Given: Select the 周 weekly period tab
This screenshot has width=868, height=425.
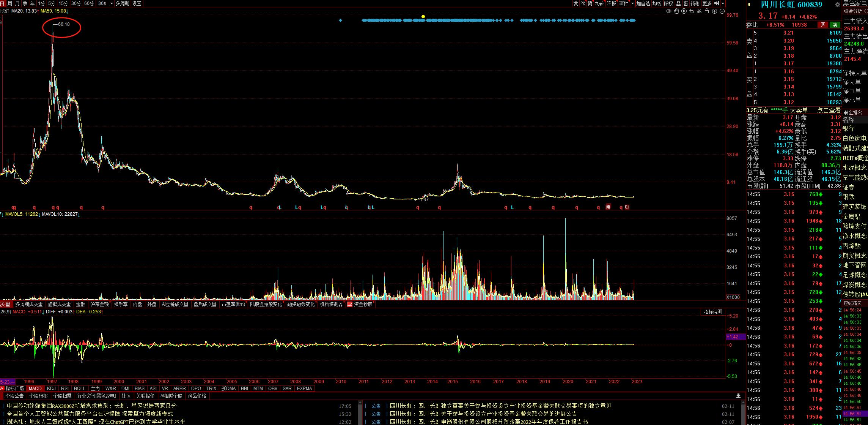Looking at the screenshot, I should pyautogui.click(x=10, y=3).
